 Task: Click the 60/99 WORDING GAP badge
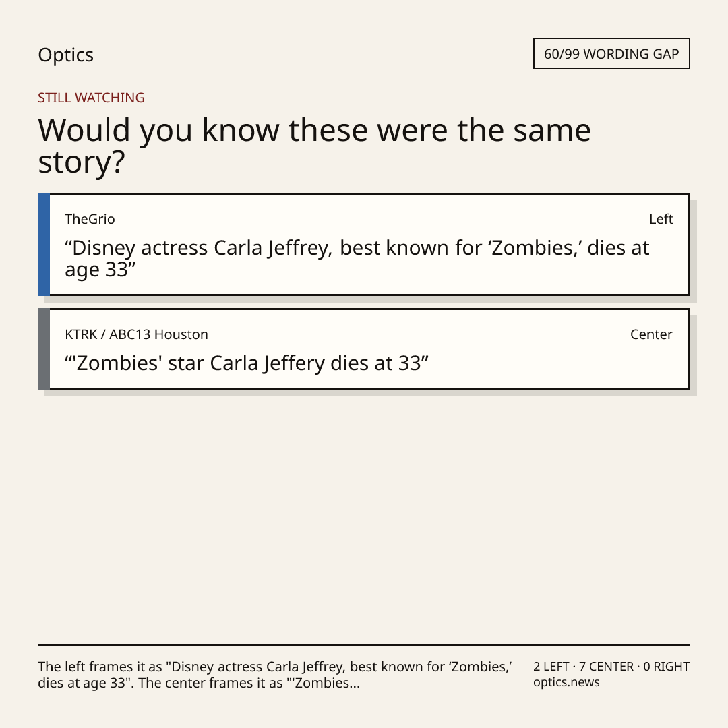pyautogui.click(x=611, y=54)
